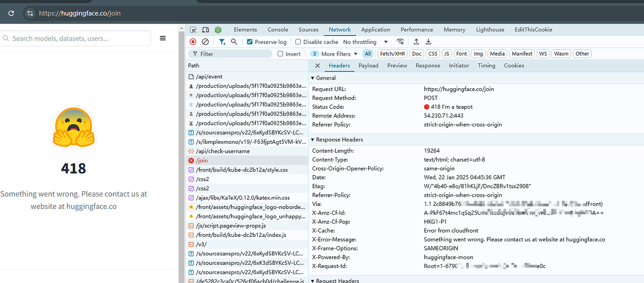Filter requests by Doc
The height and width of the screenshot is (283, 644).
point(417,54)
